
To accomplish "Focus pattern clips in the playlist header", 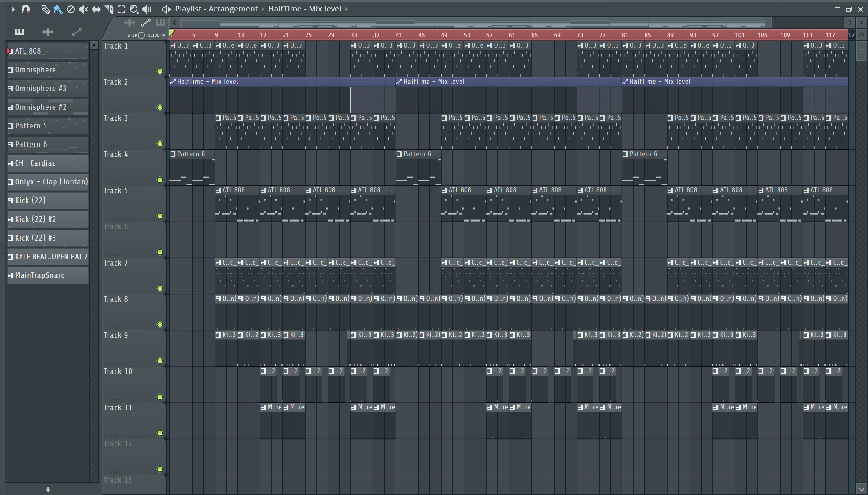I will [x=160, y=23].
